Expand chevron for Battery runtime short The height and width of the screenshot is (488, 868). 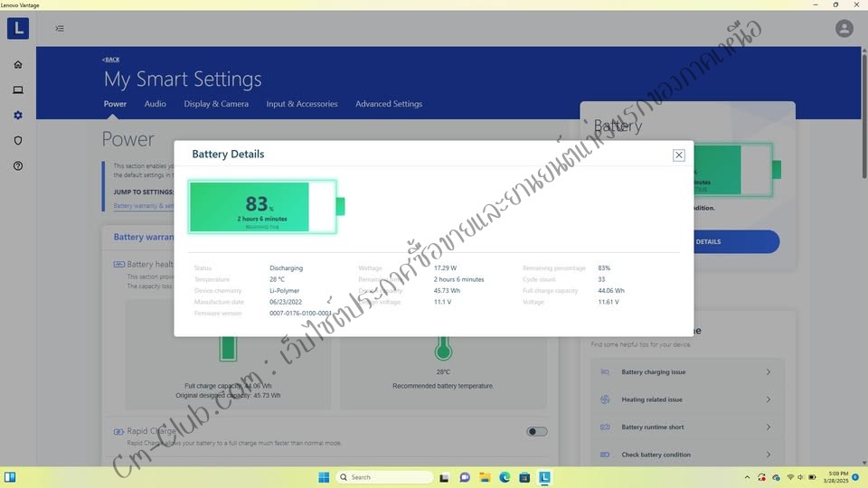click(769, 427)
